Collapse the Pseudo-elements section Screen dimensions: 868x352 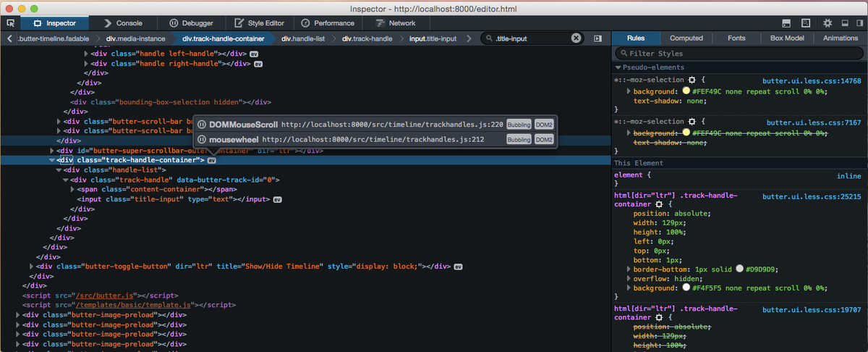[618, 67]
